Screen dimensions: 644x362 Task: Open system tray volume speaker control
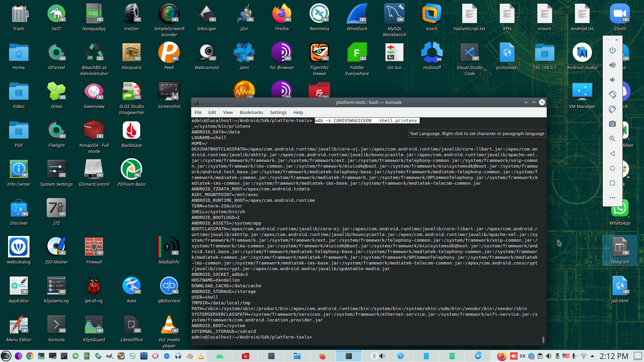(x=549, y=356)
